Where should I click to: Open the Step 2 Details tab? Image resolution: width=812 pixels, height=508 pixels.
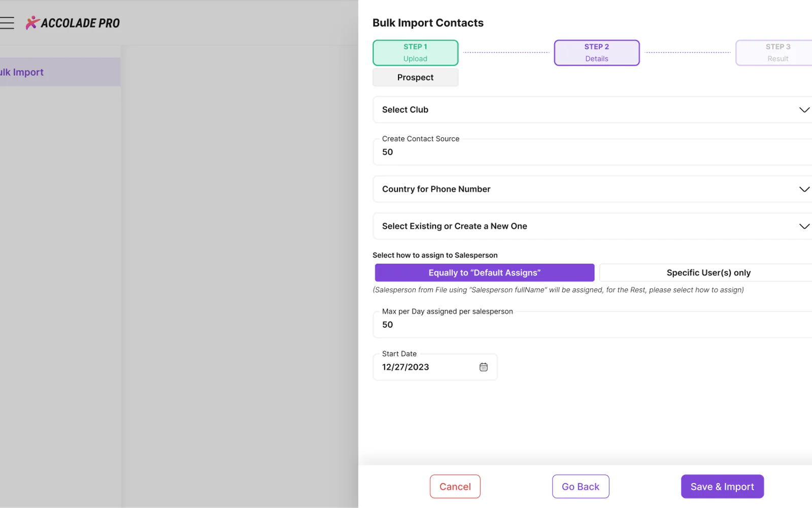596,53
